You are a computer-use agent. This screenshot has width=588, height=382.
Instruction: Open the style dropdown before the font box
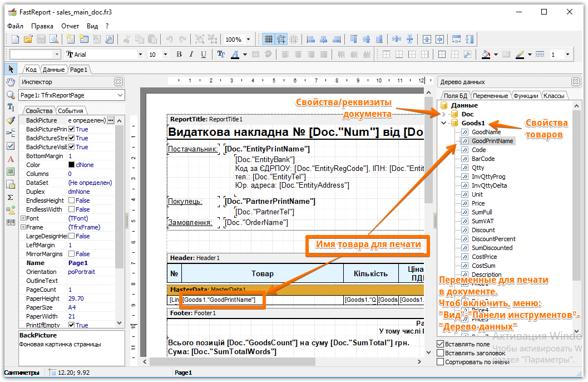(57, 55)
